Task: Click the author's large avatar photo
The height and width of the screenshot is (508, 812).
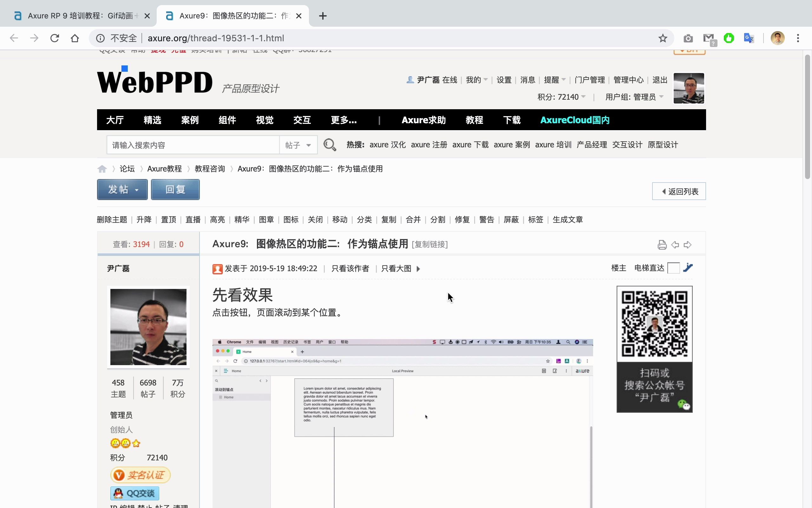Action: point(148,327)
